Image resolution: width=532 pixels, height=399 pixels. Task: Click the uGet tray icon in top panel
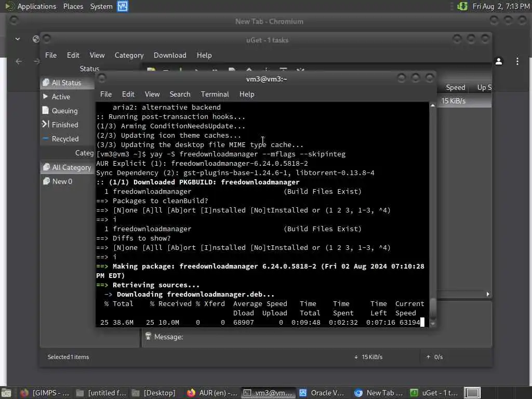point(462,6)
